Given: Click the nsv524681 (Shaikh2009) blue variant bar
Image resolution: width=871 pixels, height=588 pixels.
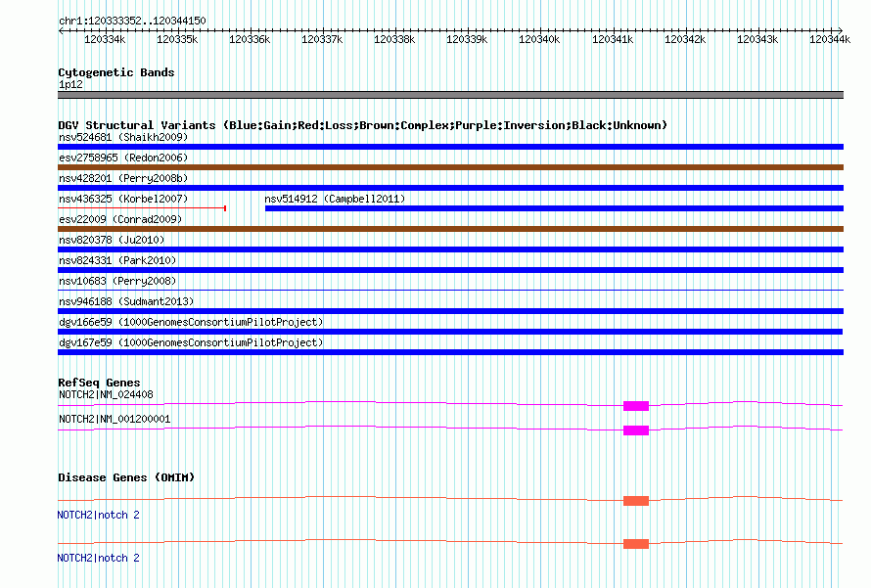Looking at the screenshot, I should 450,147.
